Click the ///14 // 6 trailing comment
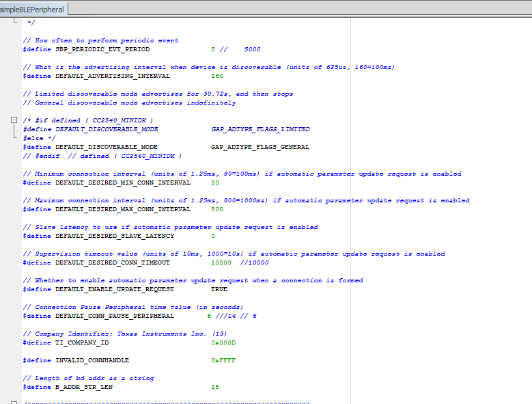Image resolution: width=532 pixels, height=404 pixels. (x=236, y=316)
